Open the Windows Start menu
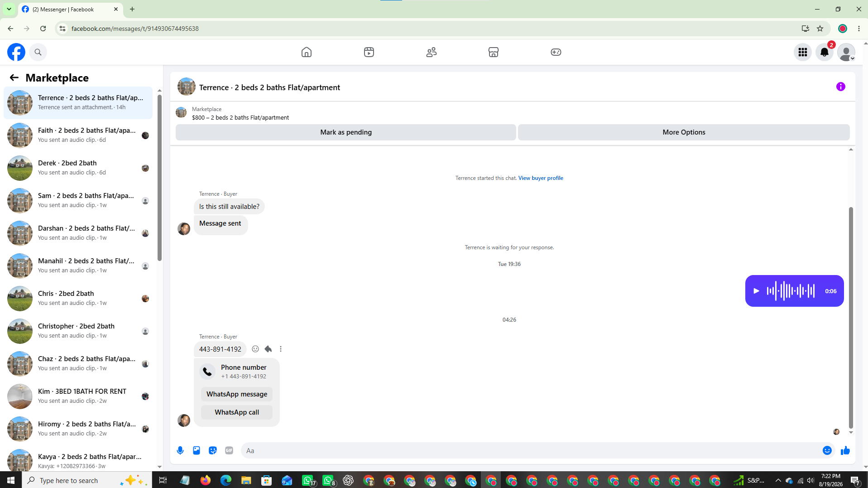 (x=11, y=480)
